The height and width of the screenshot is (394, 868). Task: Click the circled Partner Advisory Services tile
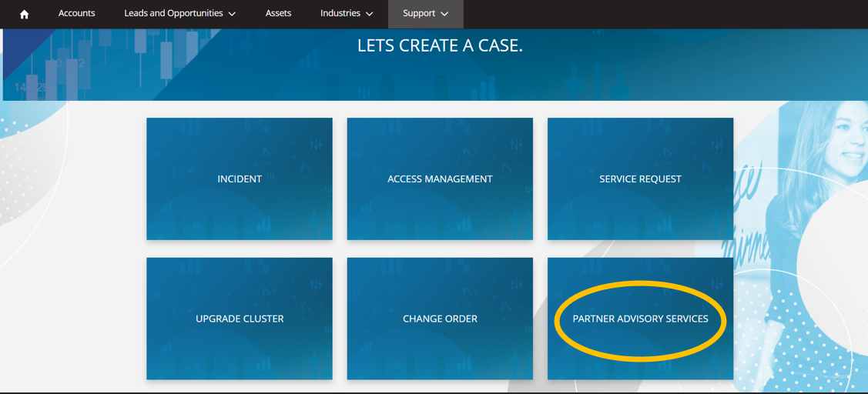coord(640,319)
